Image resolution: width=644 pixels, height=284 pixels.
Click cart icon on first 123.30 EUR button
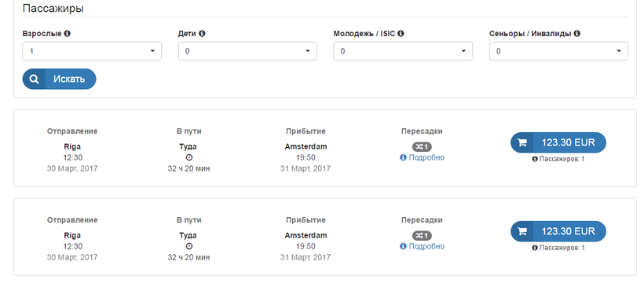pos(522,143)
